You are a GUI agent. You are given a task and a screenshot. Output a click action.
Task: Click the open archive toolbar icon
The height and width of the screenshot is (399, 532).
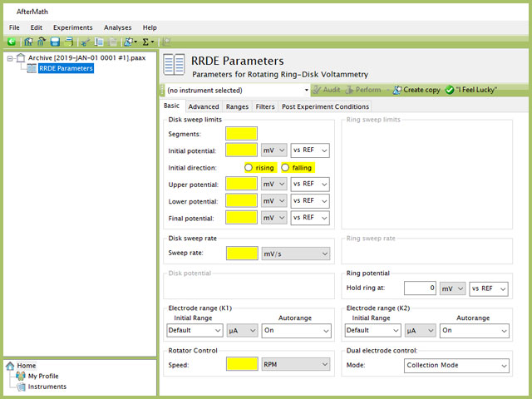(x=42, y=42)
